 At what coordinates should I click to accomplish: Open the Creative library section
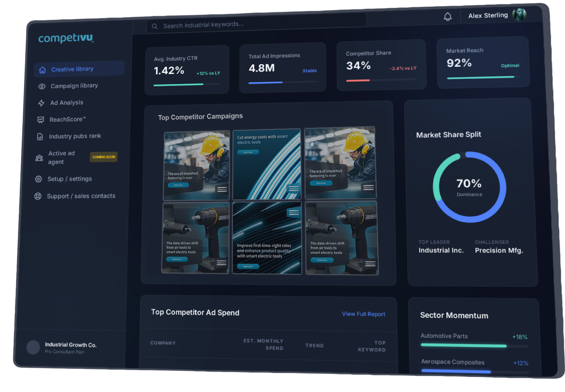pos(72,69)
